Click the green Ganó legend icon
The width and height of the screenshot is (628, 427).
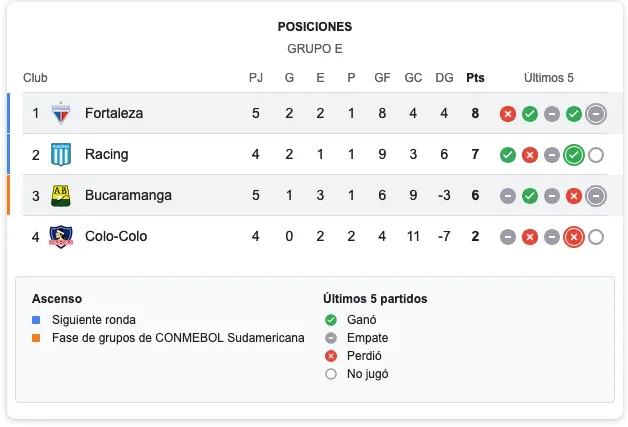point(331,320)
